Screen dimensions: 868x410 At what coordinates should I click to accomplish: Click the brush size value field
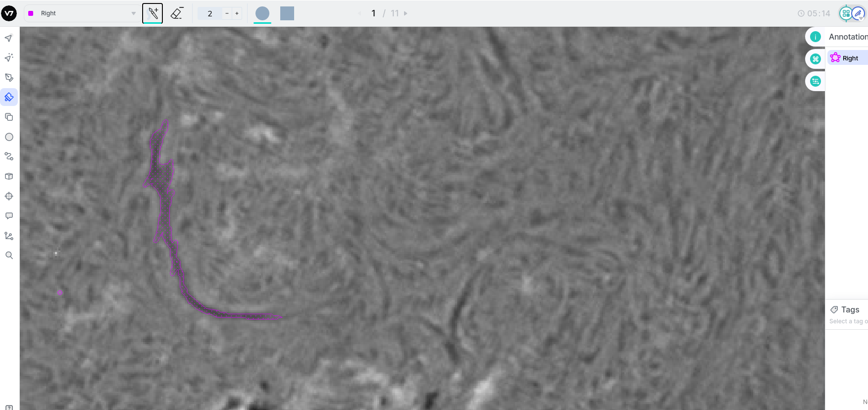pos(210,13)
